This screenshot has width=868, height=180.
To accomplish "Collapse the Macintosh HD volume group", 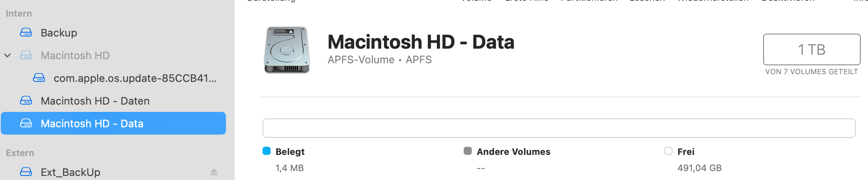I will pyautogui.click(x=7, y=55).
